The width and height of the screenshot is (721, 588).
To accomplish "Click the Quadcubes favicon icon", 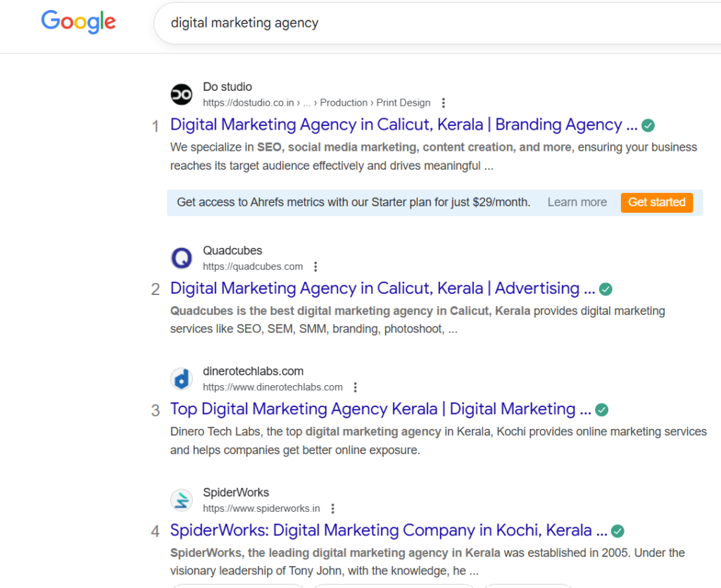I will click(182, 258).
